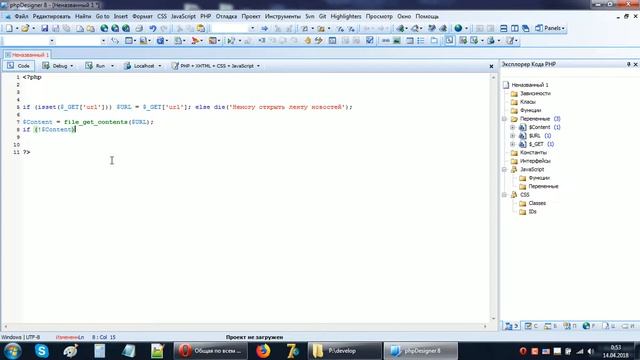Image resolution: width=640 pixels, height=360 pixels.
Task: Open the Debug dropdown arrow
Action: point(72,66)
